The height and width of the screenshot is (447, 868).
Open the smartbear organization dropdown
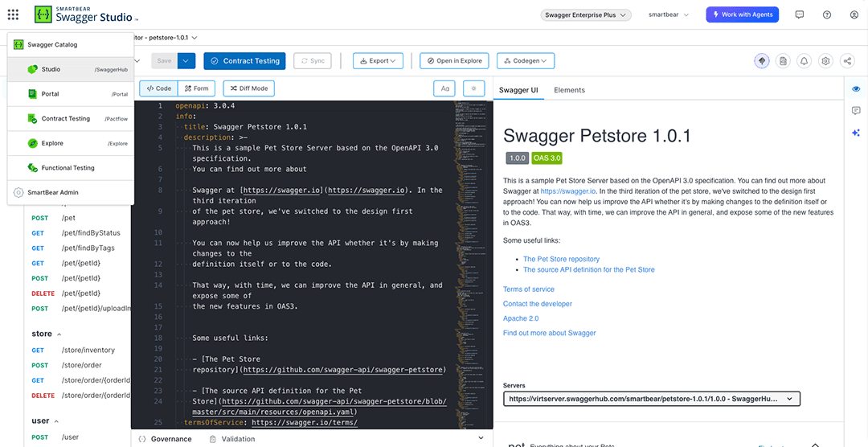click(669, 15)
